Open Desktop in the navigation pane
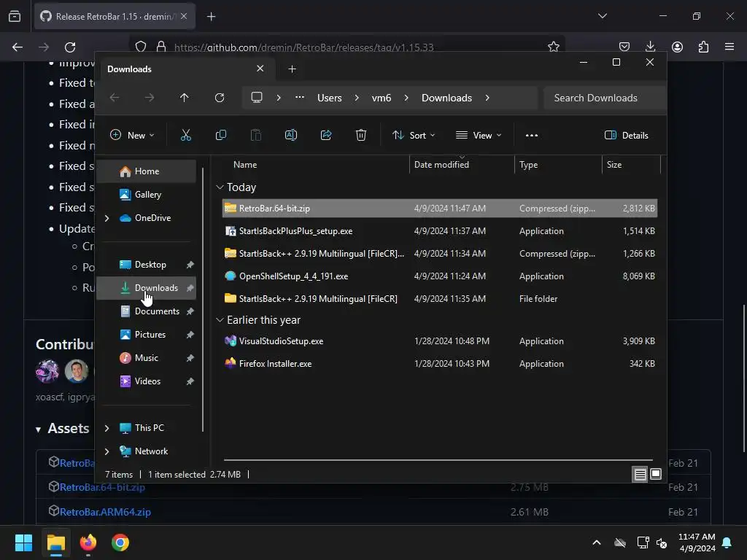The height and width of the screenshot is (560, 747). [146, 265]
